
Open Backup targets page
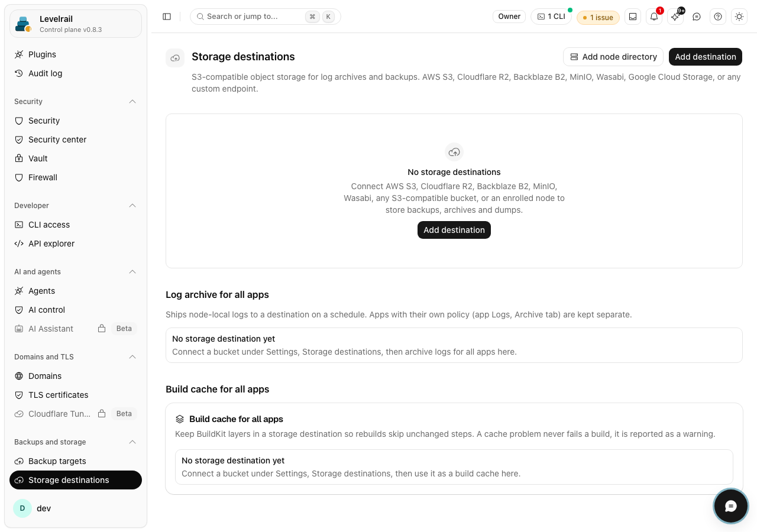coord(76,461)
